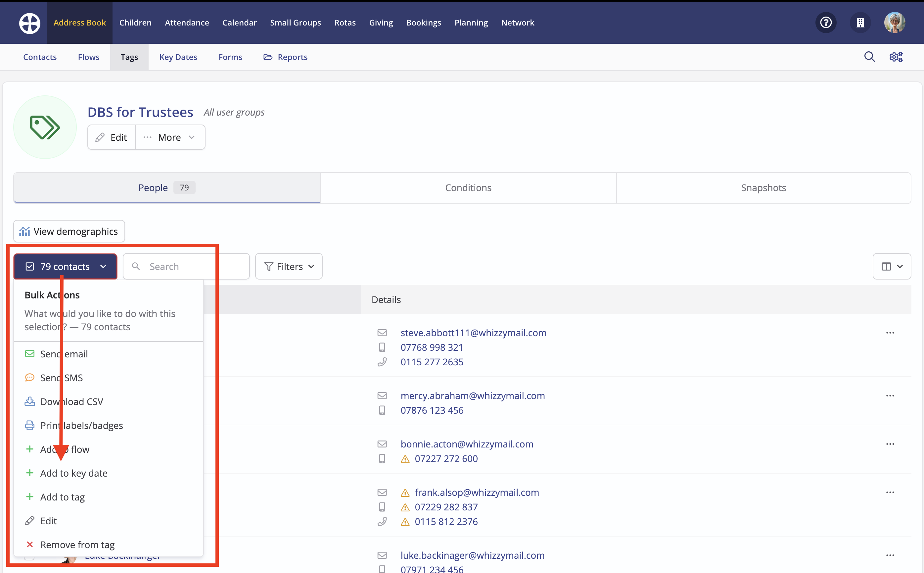
Task: Click the building organization icon
Action: [x=860, y=23]
